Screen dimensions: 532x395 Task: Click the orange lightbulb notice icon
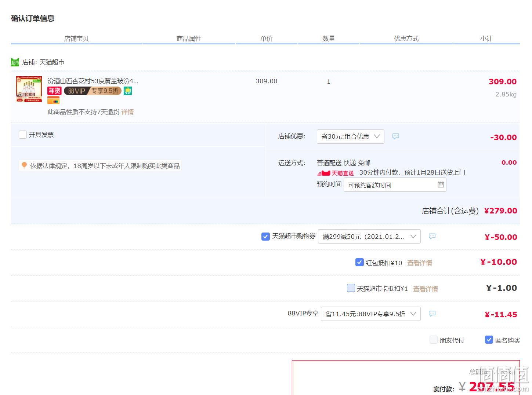point(24,165)
